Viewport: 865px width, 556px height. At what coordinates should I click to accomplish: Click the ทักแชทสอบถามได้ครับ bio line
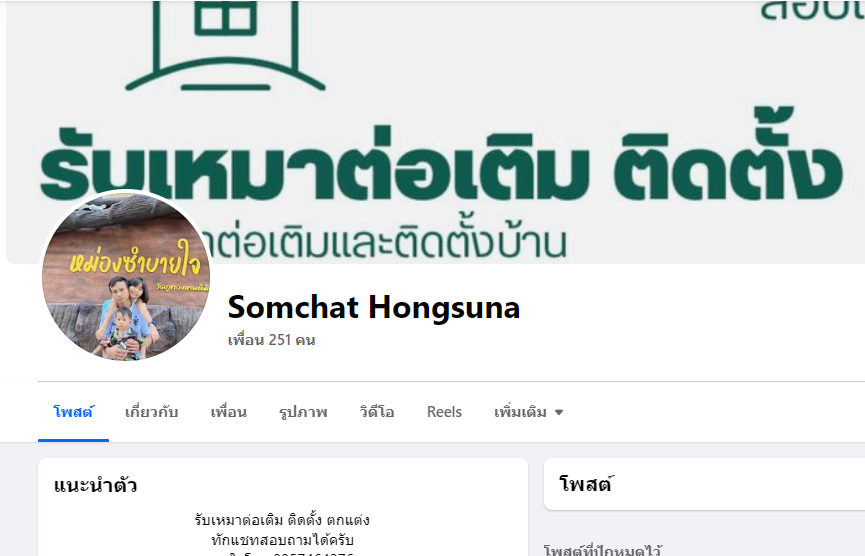point(282,539)
